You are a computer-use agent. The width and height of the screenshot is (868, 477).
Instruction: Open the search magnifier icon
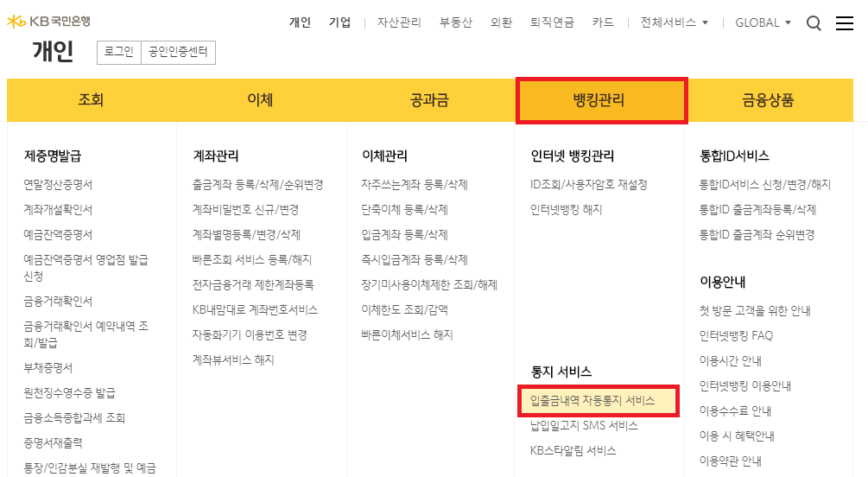[814, 23]
